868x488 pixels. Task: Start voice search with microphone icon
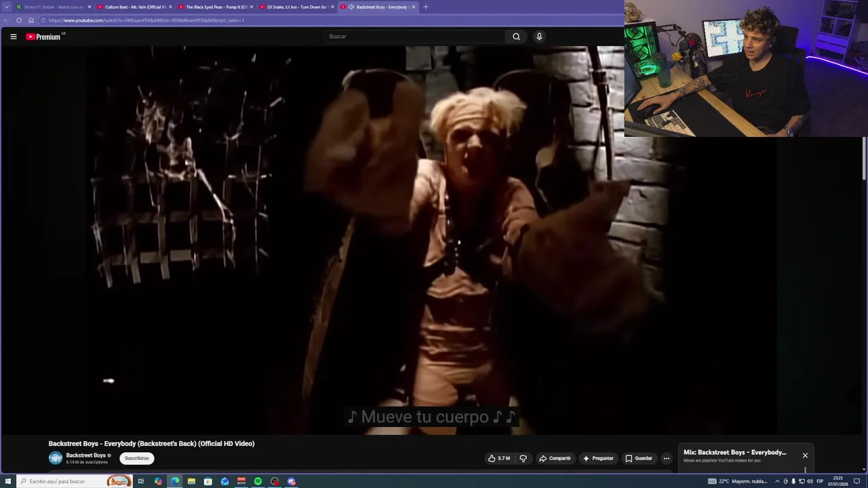tap(539, 37)
